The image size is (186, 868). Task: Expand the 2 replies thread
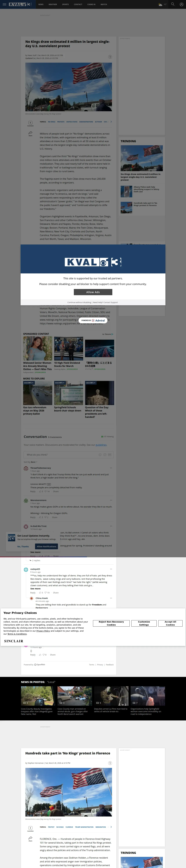35,561
